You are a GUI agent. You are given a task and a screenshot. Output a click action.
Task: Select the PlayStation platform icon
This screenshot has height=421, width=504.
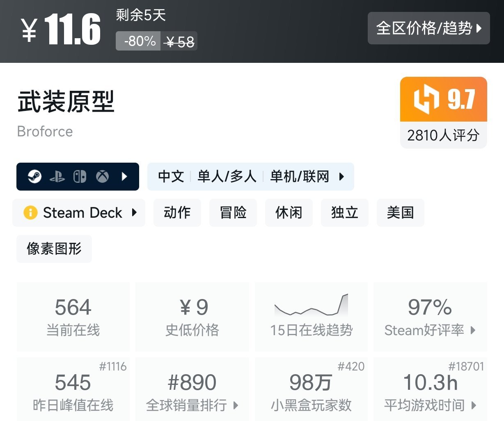(58, 177)
